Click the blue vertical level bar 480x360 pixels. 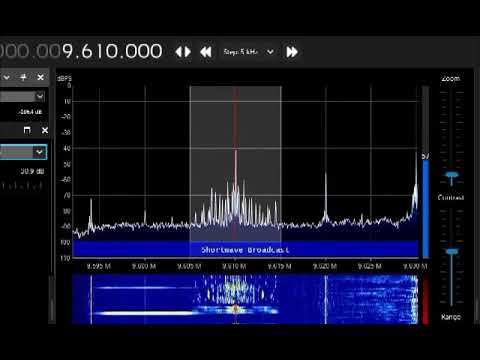coord(426,207)
